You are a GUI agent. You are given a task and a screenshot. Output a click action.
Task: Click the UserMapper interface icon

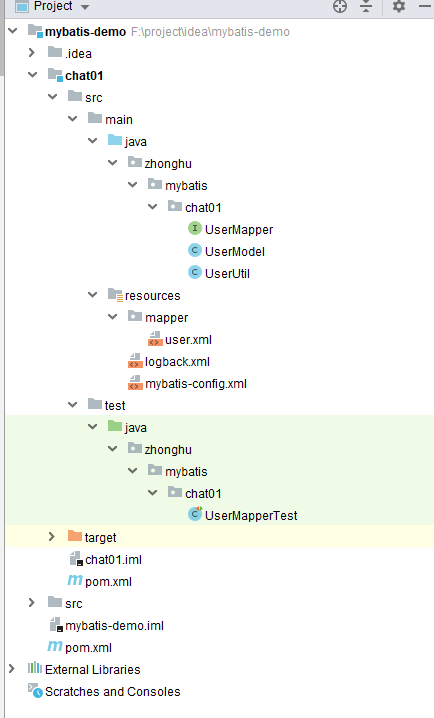(x=195, y=228)
